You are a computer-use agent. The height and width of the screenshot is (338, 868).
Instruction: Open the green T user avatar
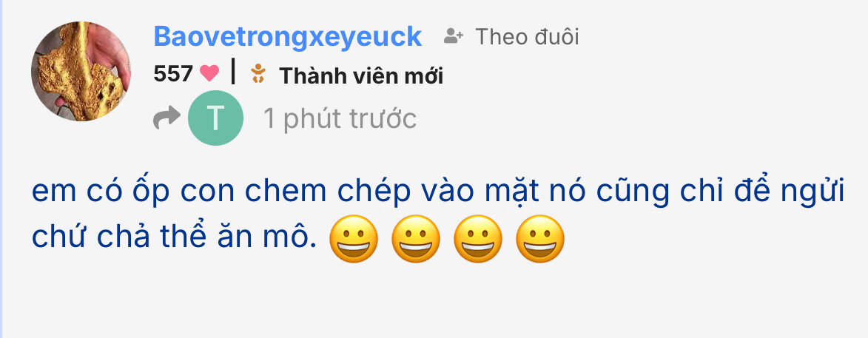(x=216, y=118)
